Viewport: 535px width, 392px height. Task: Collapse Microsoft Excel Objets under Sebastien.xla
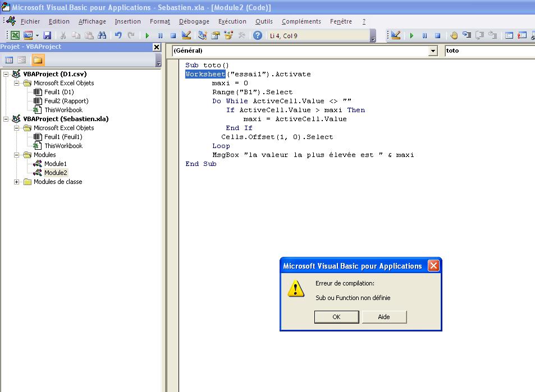[x=16, y=128]
